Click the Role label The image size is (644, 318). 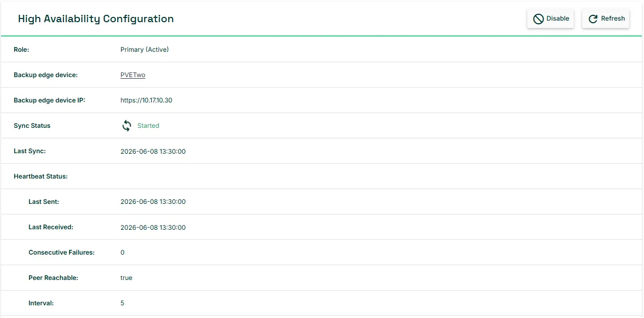(22, 50)
